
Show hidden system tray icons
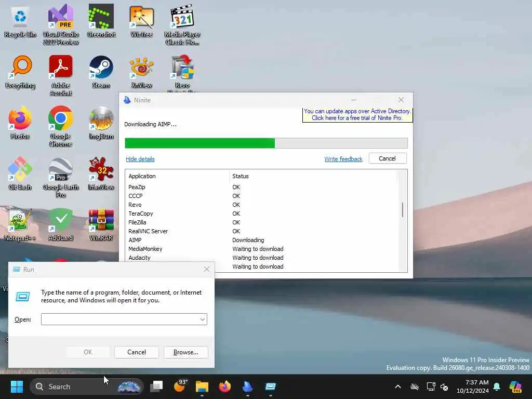point(398,387)
